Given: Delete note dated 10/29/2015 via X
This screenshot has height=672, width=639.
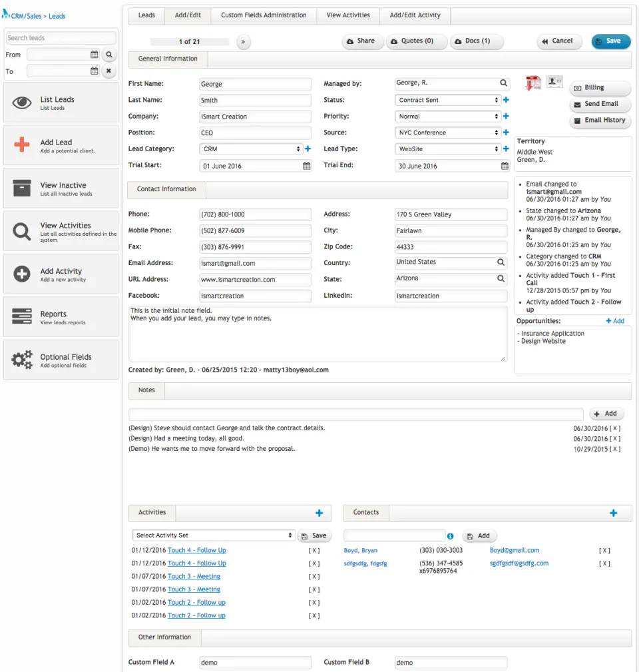Looking at the screenshot, I should (615, 449).
